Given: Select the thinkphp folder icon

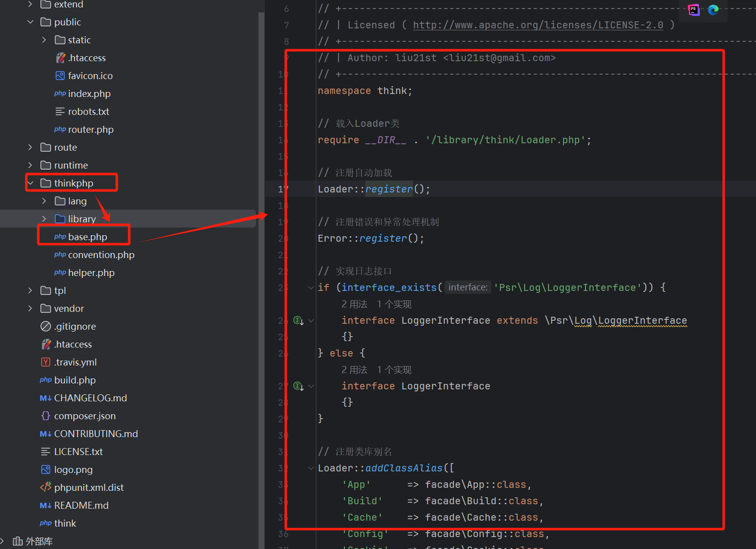Looking at the screenshot, I should [x=46, y=183].
